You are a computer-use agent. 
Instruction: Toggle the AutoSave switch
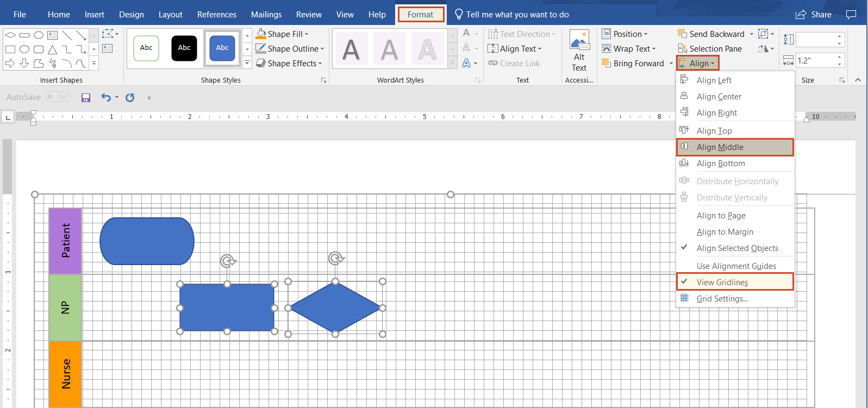tap(57, 97)
